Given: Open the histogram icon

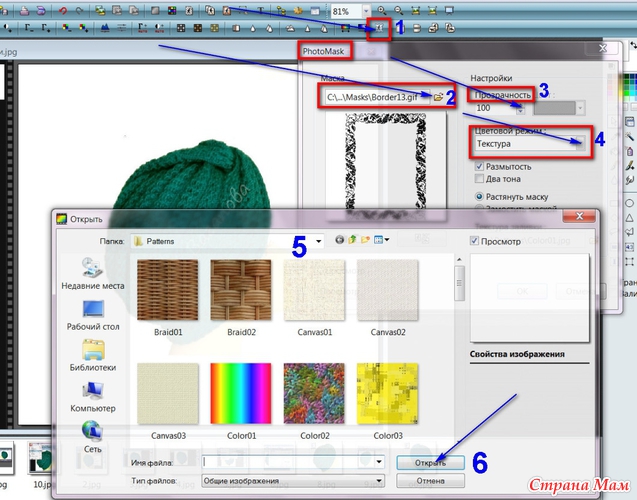Looking at the screenshot, I should click(x=105, y=28).
